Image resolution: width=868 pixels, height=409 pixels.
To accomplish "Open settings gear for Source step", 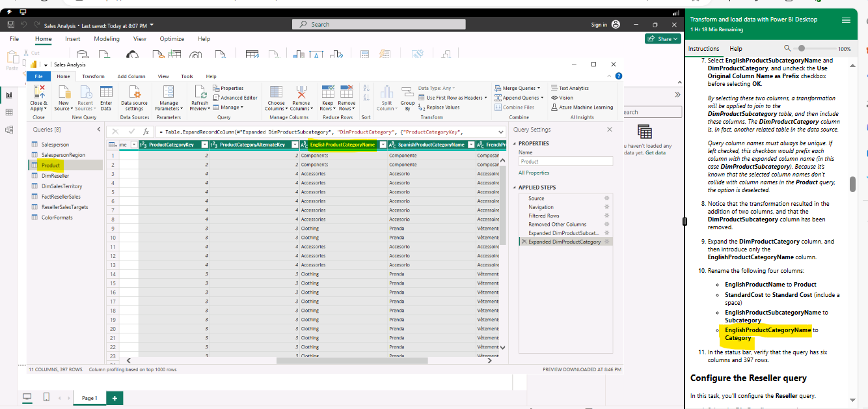I will tap(606, 198).
